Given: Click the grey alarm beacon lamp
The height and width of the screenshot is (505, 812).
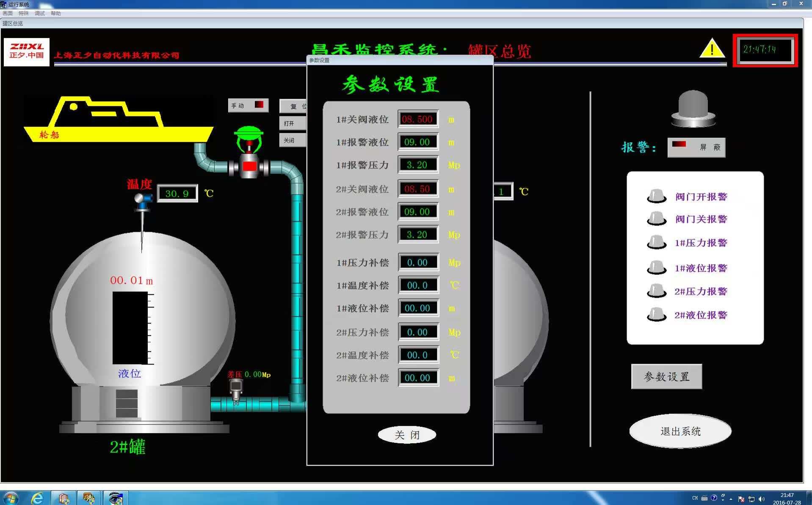Looking at the screenshot, I should [693, 109].
